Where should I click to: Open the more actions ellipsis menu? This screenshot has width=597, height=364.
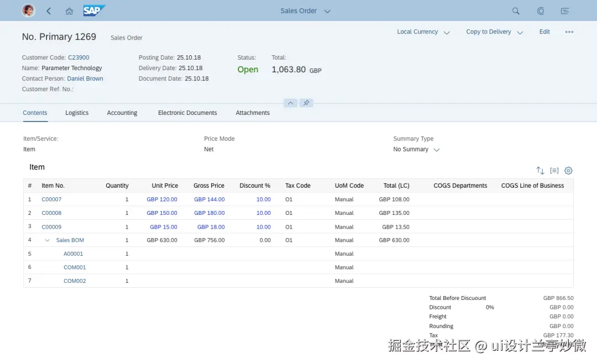569,32
